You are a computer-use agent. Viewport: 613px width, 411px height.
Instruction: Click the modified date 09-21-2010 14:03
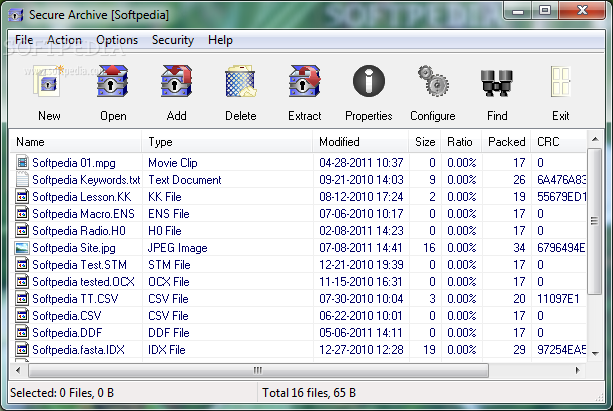coord(361,179)
